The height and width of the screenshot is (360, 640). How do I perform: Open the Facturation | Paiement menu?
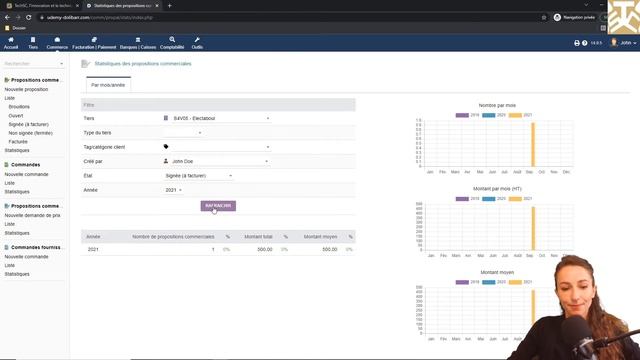94,43
